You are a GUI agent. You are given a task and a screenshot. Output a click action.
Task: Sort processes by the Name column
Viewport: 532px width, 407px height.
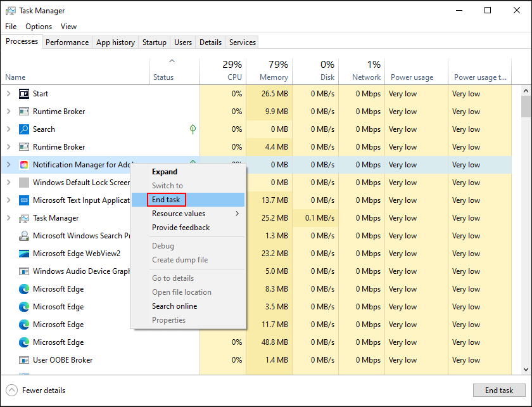coord(75,72)
